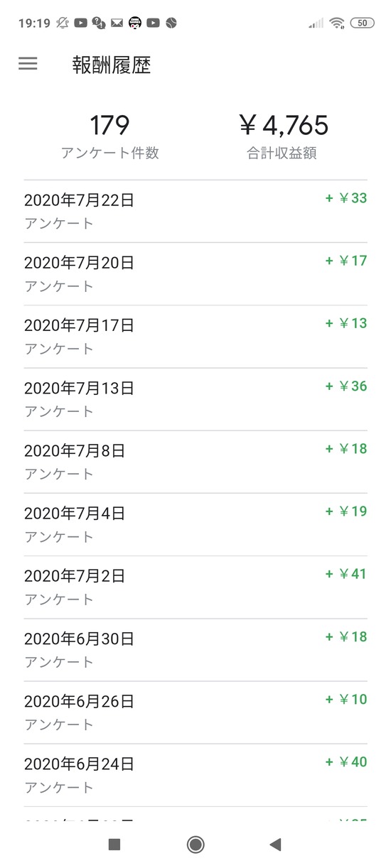Tap the 179 survey count figure
391x868 pixels.
tap(109, 126)
